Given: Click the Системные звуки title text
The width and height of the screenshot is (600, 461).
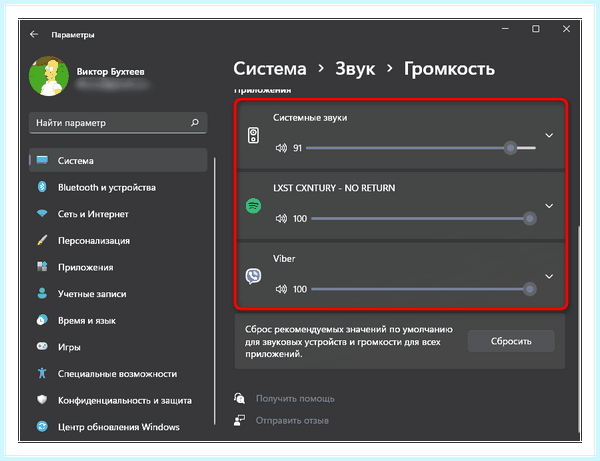Looking at the screenshot, I should [x=310, y=118].
